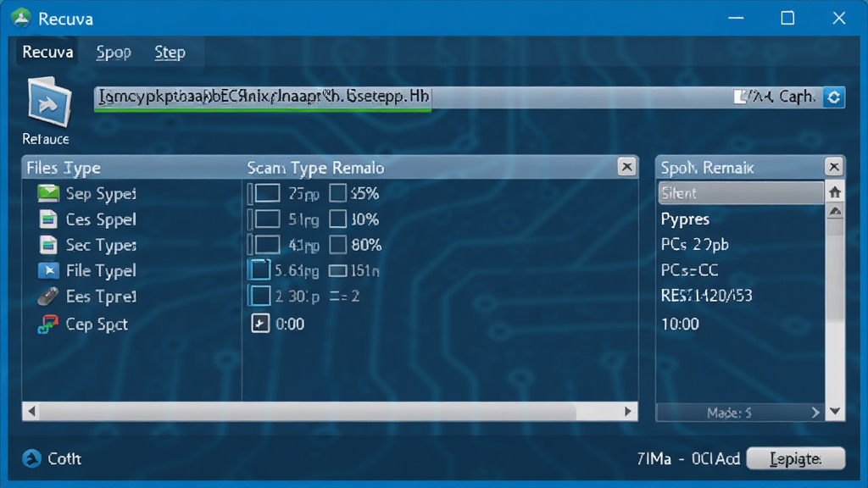Toggle the checkbox beside 10%
The height and width of the screenshot is (488, 868).
337,219
